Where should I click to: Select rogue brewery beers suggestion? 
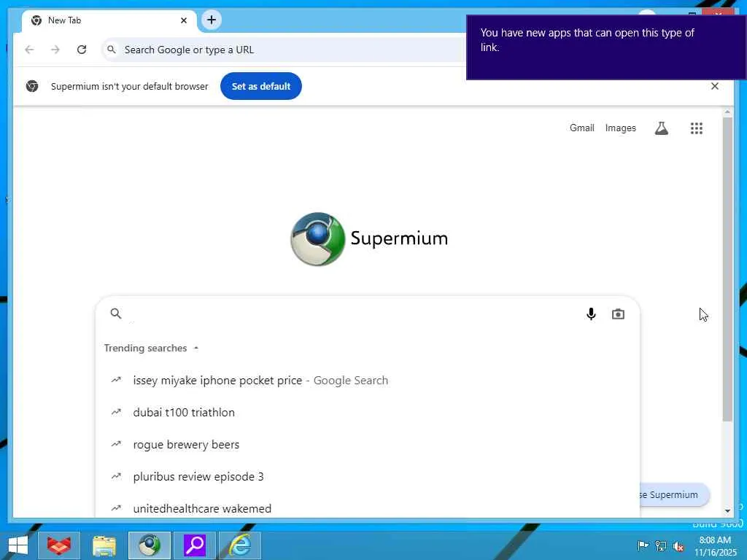point(368,444)
